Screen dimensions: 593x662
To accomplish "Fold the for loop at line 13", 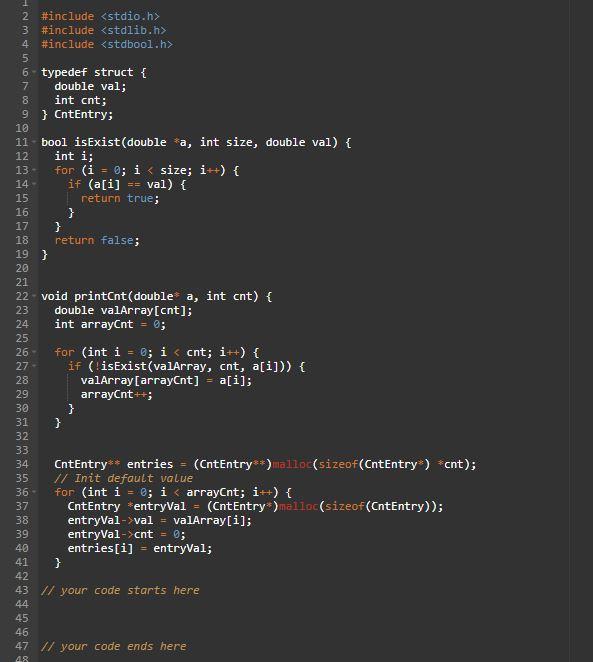I will [x=34, y=170].
